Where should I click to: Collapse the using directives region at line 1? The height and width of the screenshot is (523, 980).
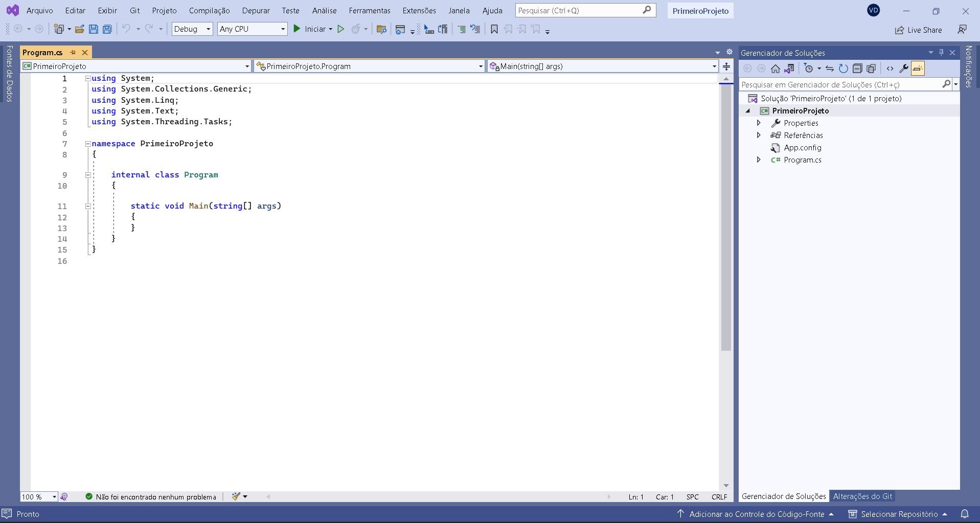[x=88, y=78]
